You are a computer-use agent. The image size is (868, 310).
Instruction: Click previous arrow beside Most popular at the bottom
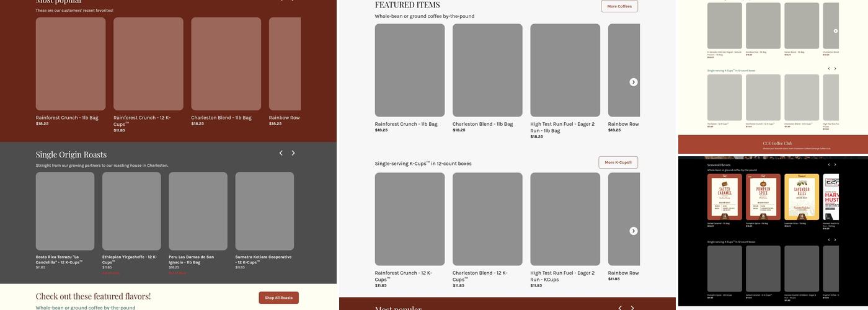(620, 308)
